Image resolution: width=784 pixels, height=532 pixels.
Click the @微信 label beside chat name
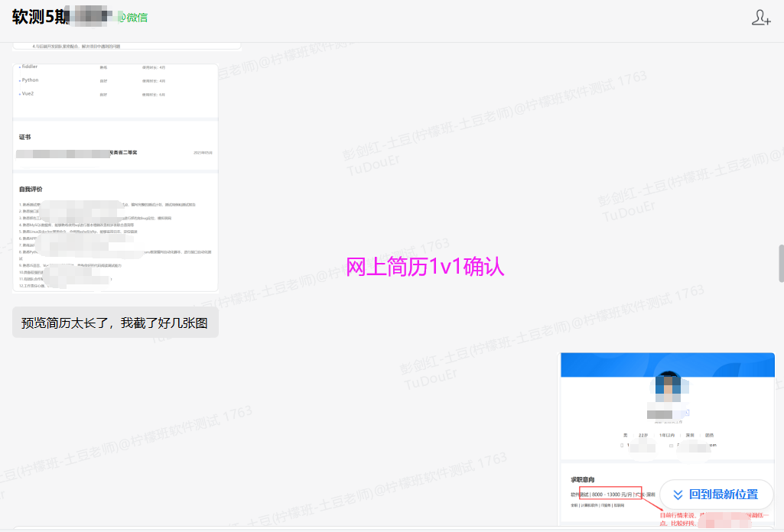[133, 18]
